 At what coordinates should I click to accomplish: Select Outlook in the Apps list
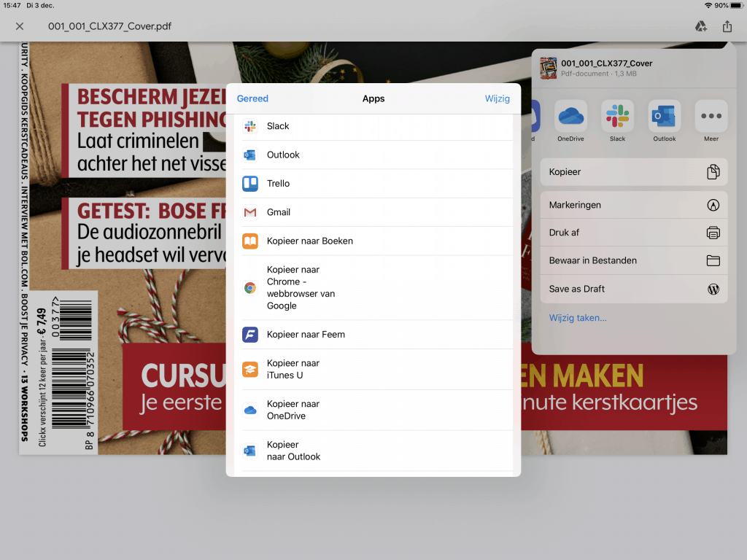(x=373, y=155)
